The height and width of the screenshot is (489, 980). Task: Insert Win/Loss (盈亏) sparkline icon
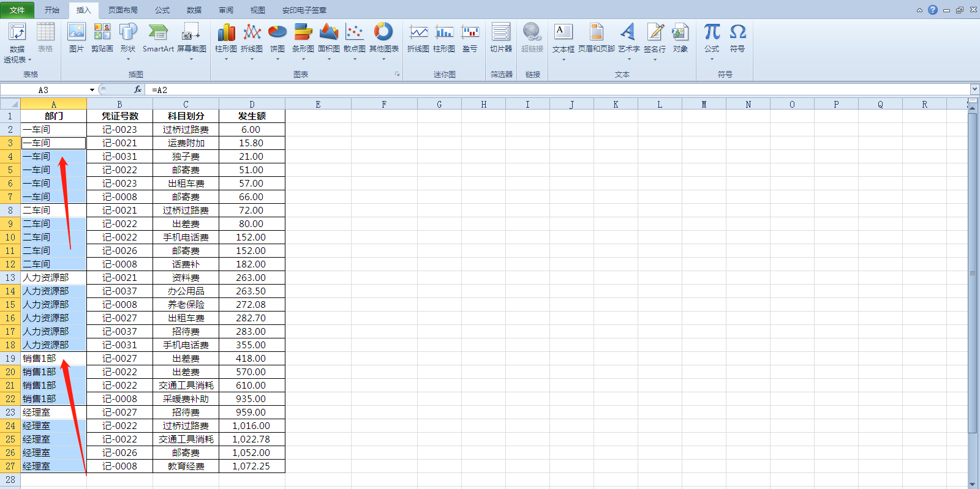click(470, 32)
